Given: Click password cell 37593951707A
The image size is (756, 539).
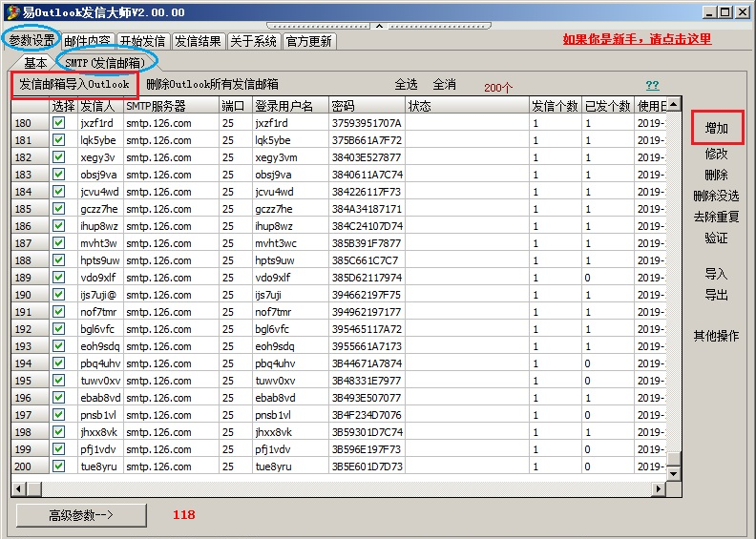Looking at the screenshot, I should tap(367, 123).
